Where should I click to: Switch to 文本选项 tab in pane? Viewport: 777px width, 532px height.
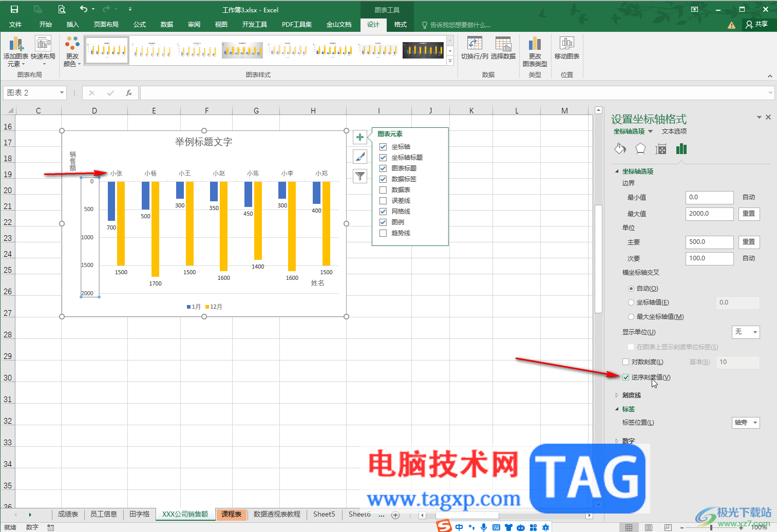pos(674,131)
